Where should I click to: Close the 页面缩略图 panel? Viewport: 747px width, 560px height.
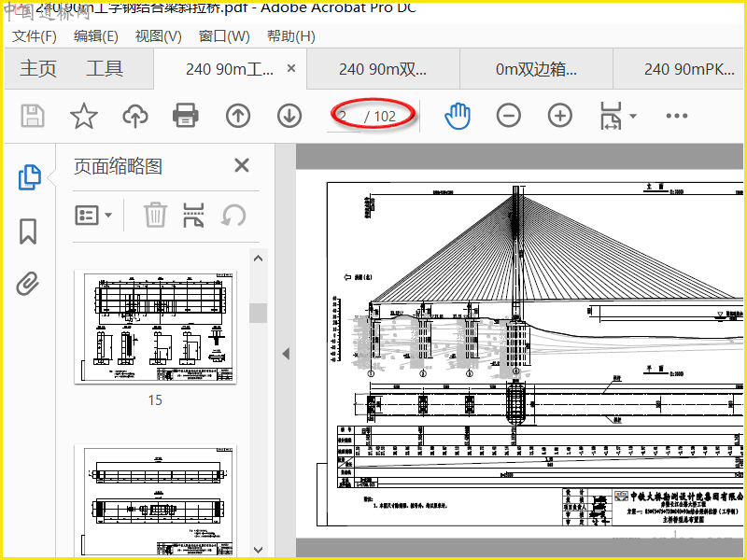pos(242,165)
